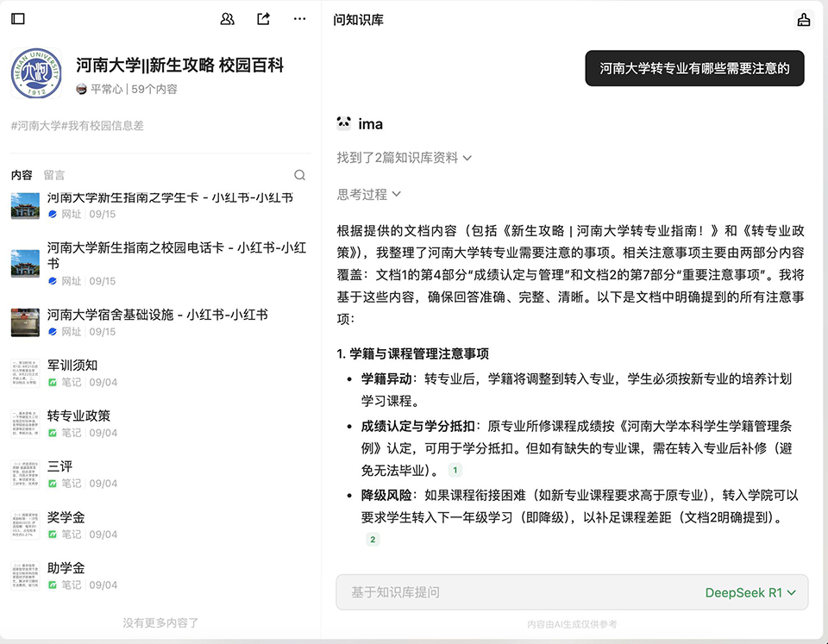
Task: Click the Henan University logo avatar
Action: coord(36,74)
